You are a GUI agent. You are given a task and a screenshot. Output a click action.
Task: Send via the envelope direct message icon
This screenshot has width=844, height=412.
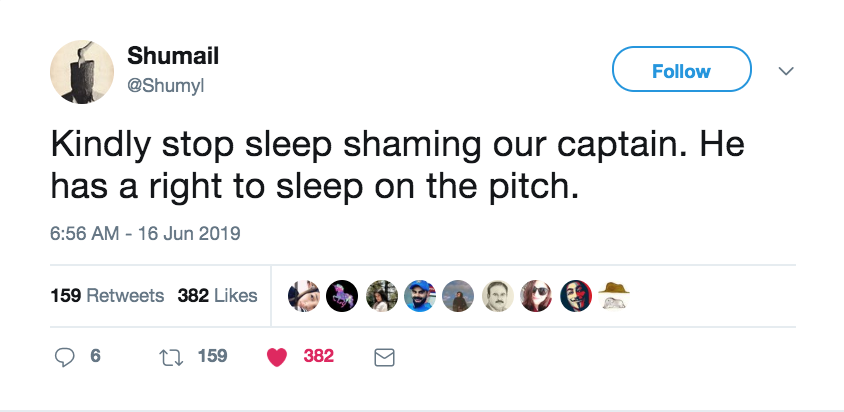click(x=384, y=357)
